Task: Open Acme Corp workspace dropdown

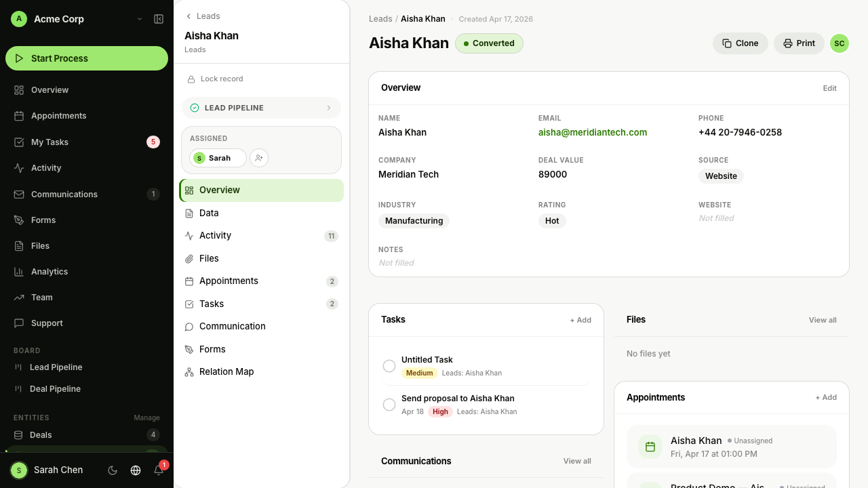Action: coord(140,19)
